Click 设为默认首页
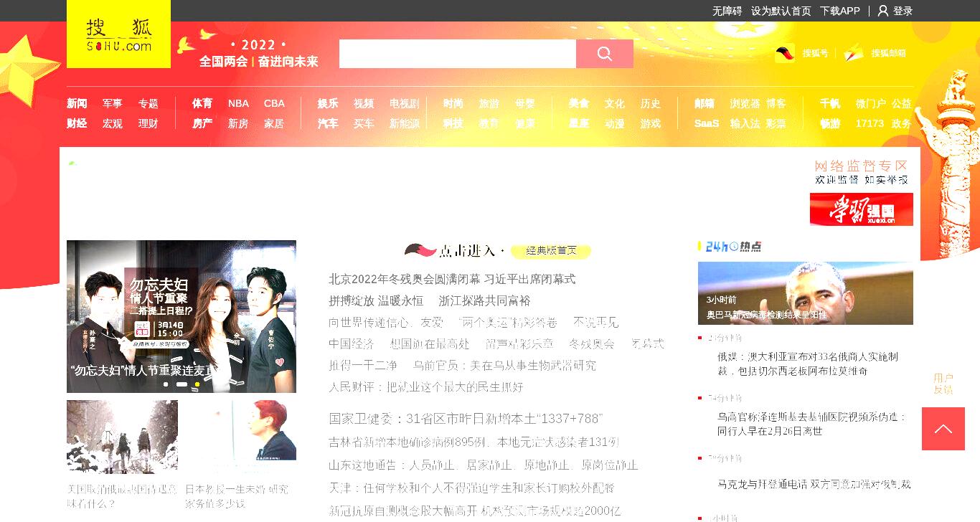This screenshot has height=522, width=980. (781, 11)
